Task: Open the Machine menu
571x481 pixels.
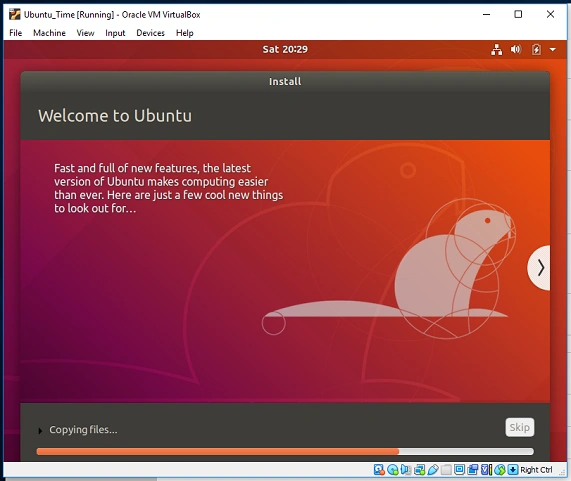Action: 49,33
